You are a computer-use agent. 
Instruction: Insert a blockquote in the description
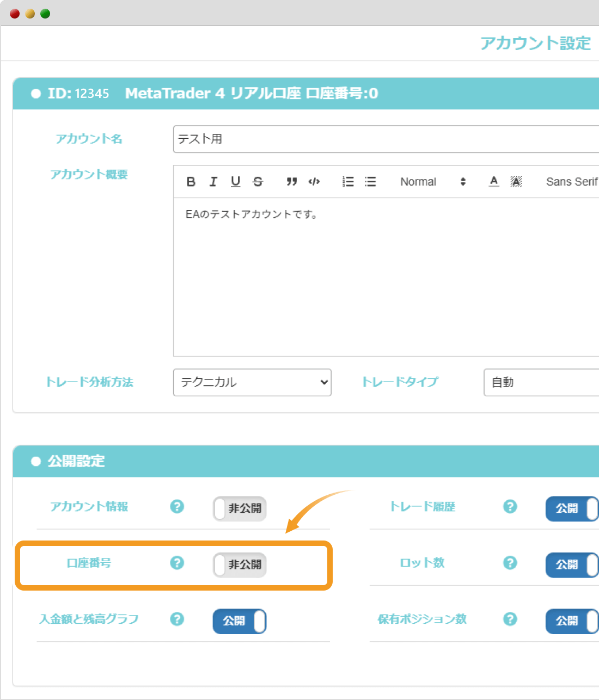[291, 182]
